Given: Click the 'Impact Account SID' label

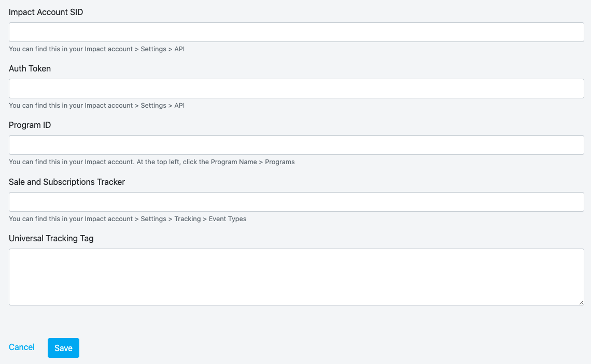Looking at the screenshot, I should tap(46, 12).
